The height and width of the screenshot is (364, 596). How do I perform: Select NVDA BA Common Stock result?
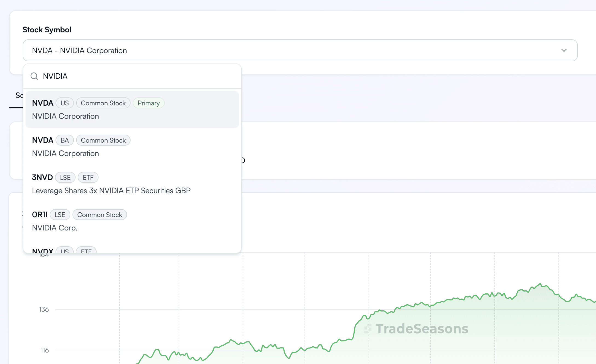tap(132, 147)
